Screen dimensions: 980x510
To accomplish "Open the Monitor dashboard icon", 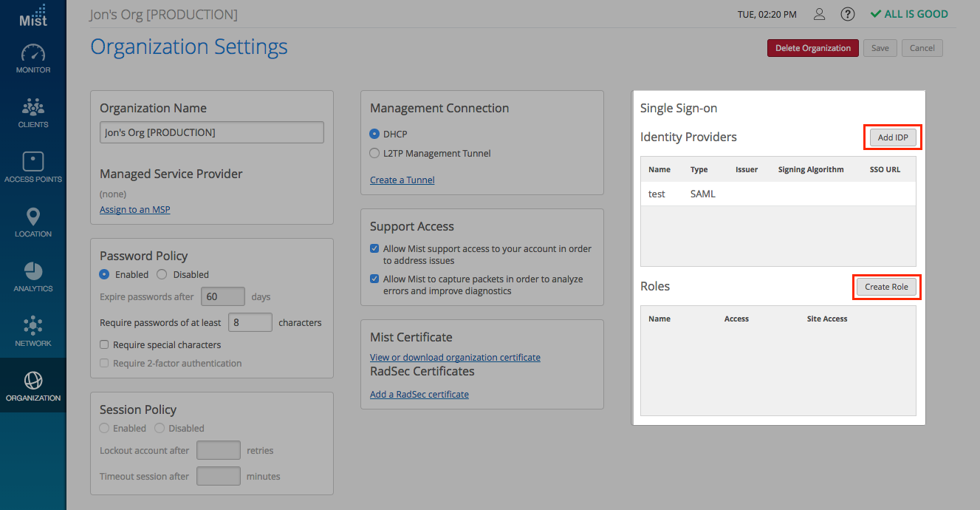I will click(x=33, y=54).
